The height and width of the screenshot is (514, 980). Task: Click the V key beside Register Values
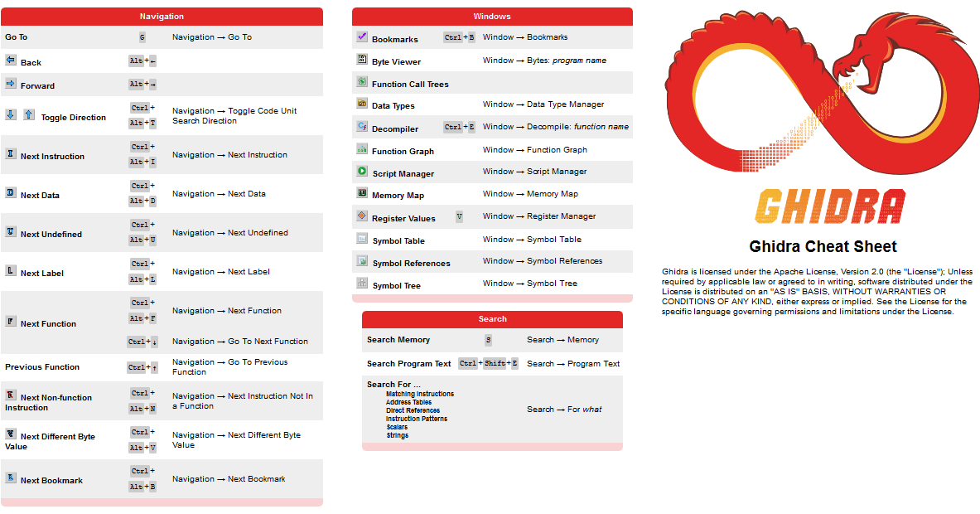(x=460, y=217)
